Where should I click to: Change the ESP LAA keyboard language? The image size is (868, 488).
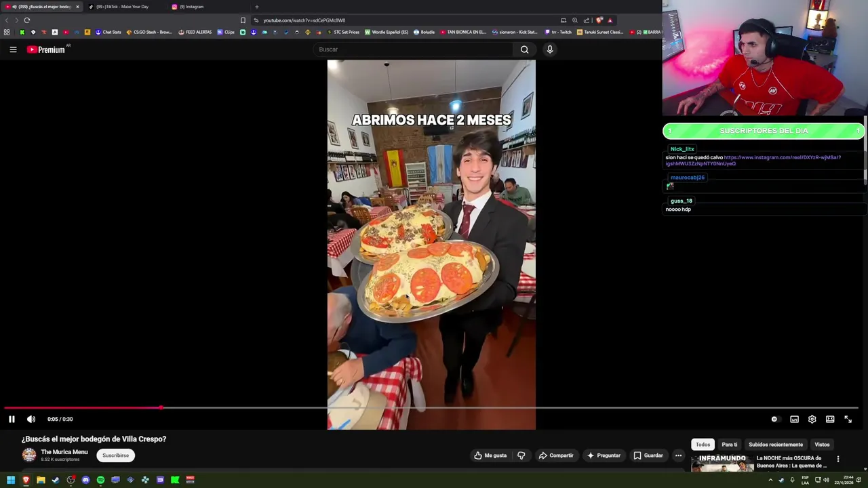point(805,480)
